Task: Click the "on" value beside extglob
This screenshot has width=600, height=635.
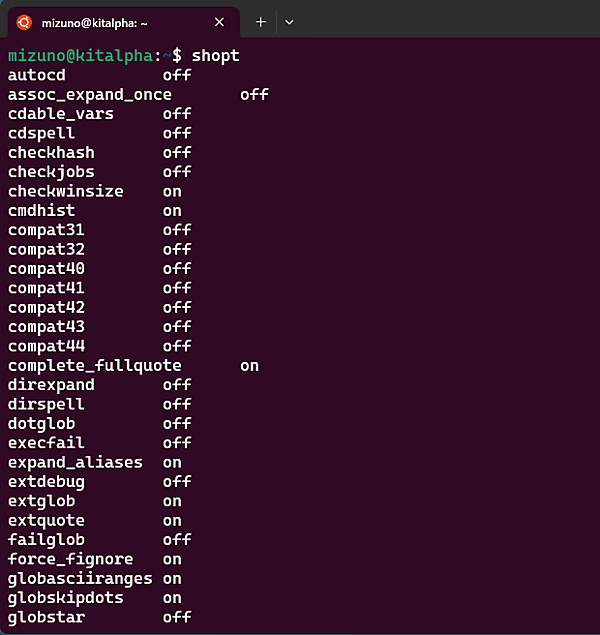Action: (x=172, y=501)
